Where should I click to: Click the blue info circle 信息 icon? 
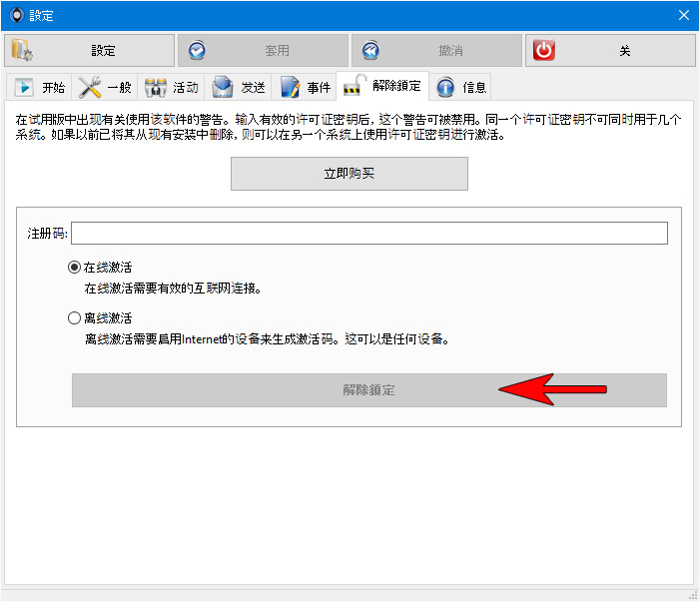click(x=445, y=87)
